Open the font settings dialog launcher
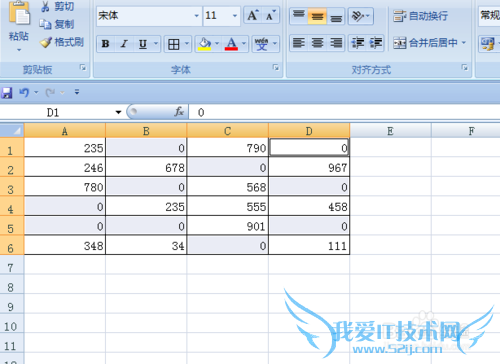 [276, 68]
